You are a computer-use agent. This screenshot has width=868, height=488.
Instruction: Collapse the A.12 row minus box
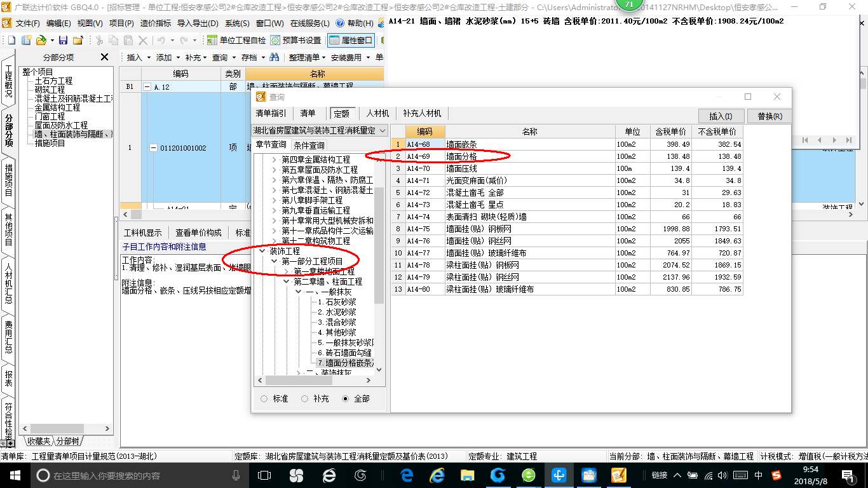click(147, 86)
